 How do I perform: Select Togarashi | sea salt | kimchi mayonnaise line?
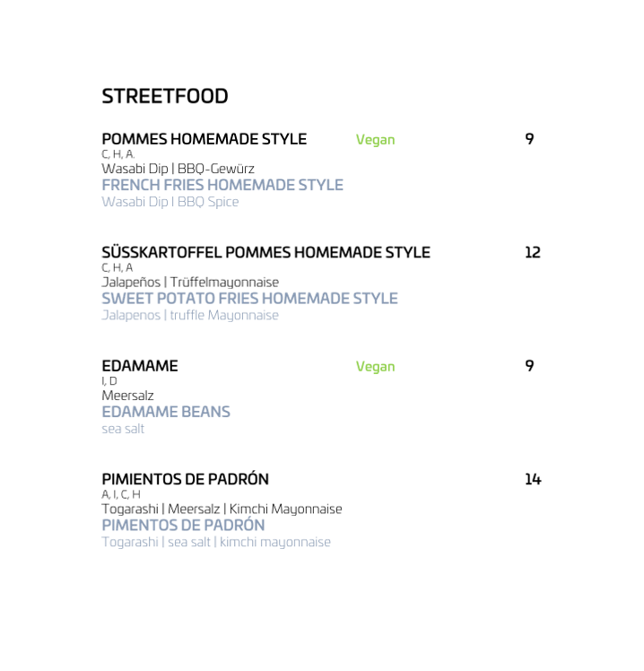point(216,542)
